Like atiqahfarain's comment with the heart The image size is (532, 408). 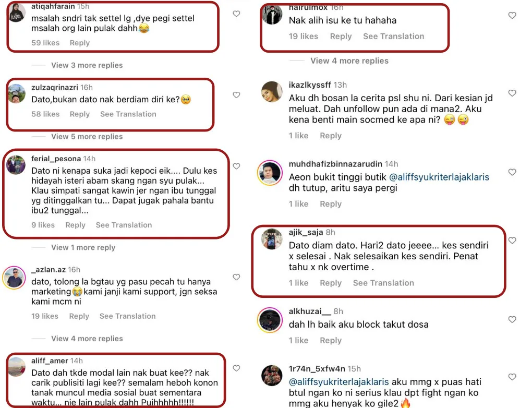(x=236, y=14)
